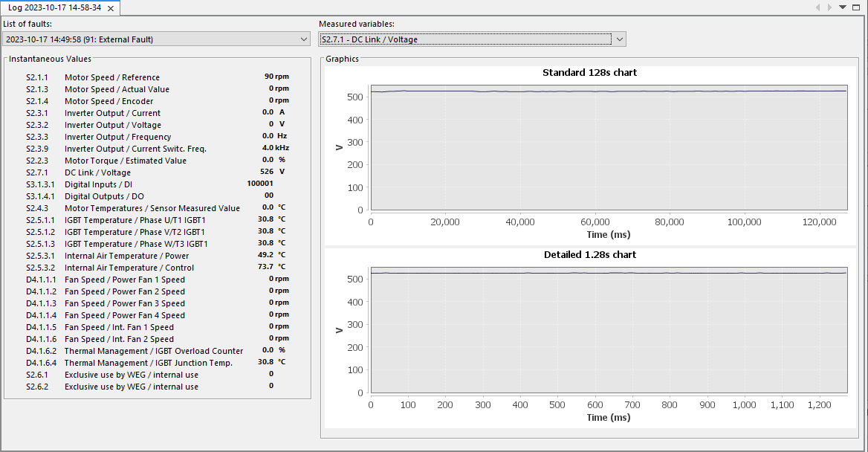Click the Fan Speed / Power Fan 1 Speed row
868x452 pixels.
point(124,280)
